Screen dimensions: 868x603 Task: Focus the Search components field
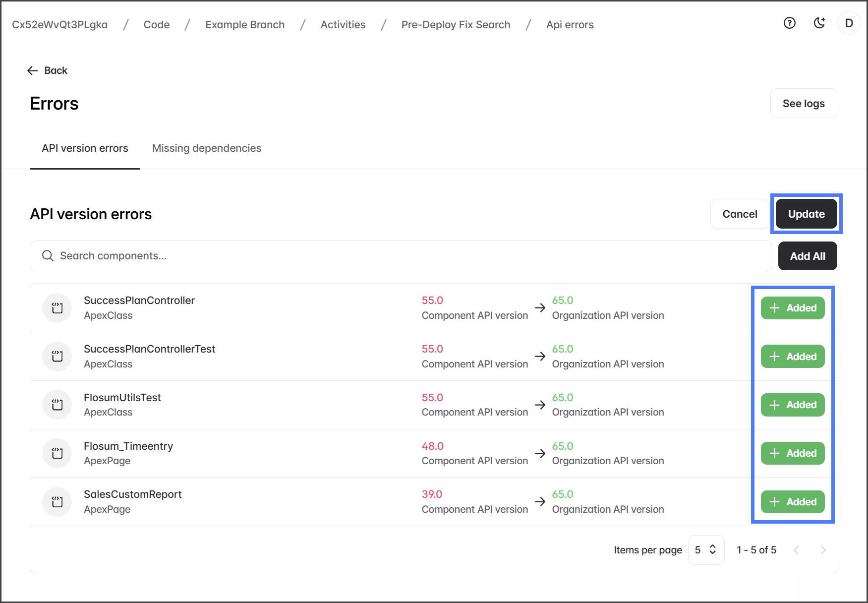(401, 256)
